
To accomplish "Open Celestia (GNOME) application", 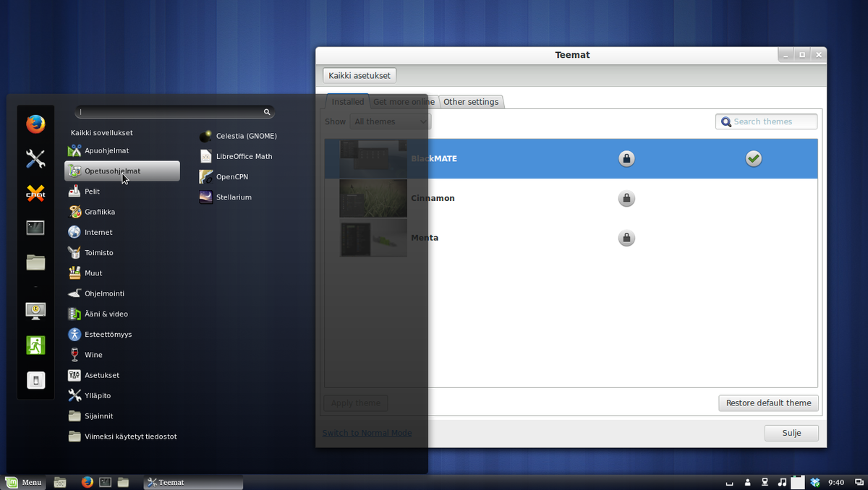I will [246, 136].
